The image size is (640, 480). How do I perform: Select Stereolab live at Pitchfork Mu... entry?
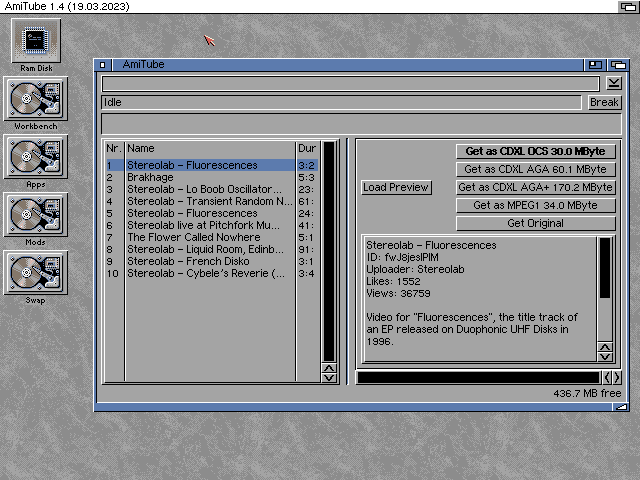(x=212, y=225)
